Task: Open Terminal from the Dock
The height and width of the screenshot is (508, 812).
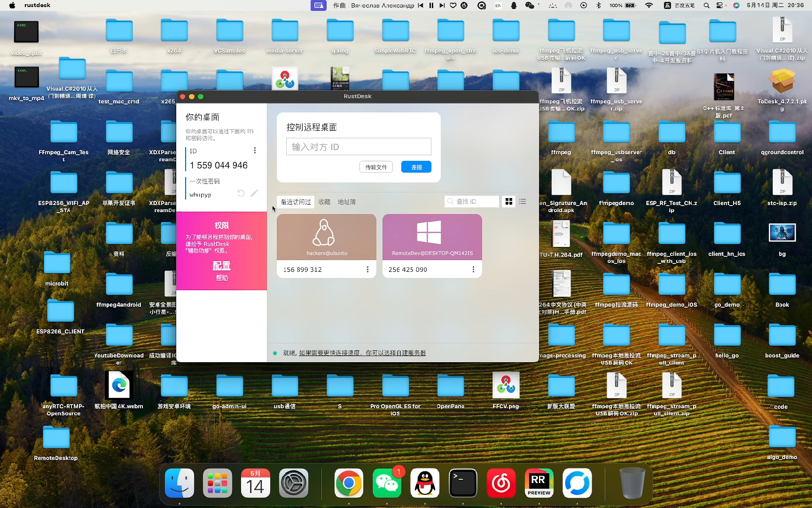Action: (463, 483)
